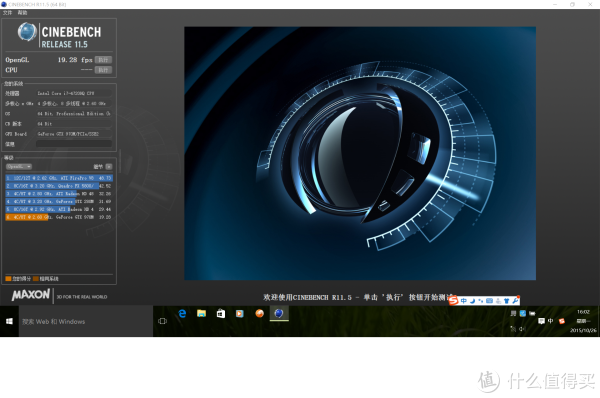Run the OpenGL benchmark test

tap(103, 60)
